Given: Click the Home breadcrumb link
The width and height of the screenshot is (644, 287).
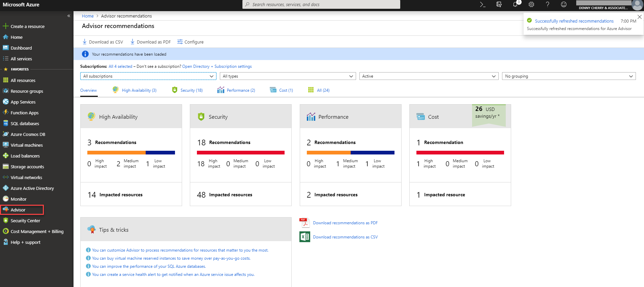Looking at the screenshot, I should 88,16.
